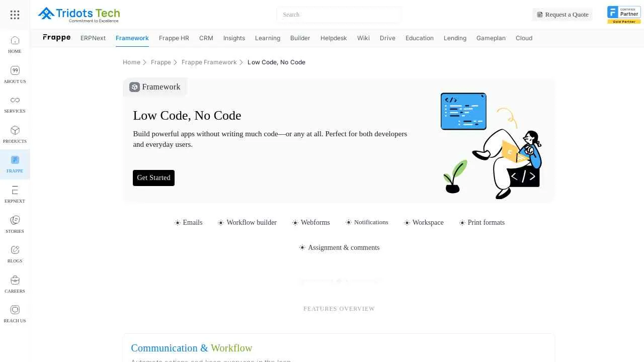Open the Helpdesk tab
The image size is (644, 362).
click(334, 38)
